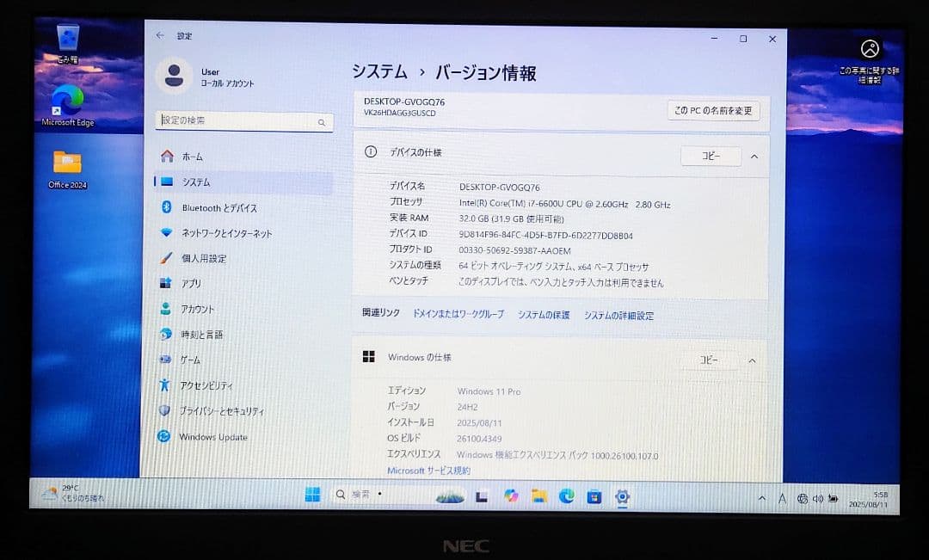Click このPCの名前を変更 button
Image resolution: width=929 pixels, height=560 pixels.
click(x=714, y=111)
